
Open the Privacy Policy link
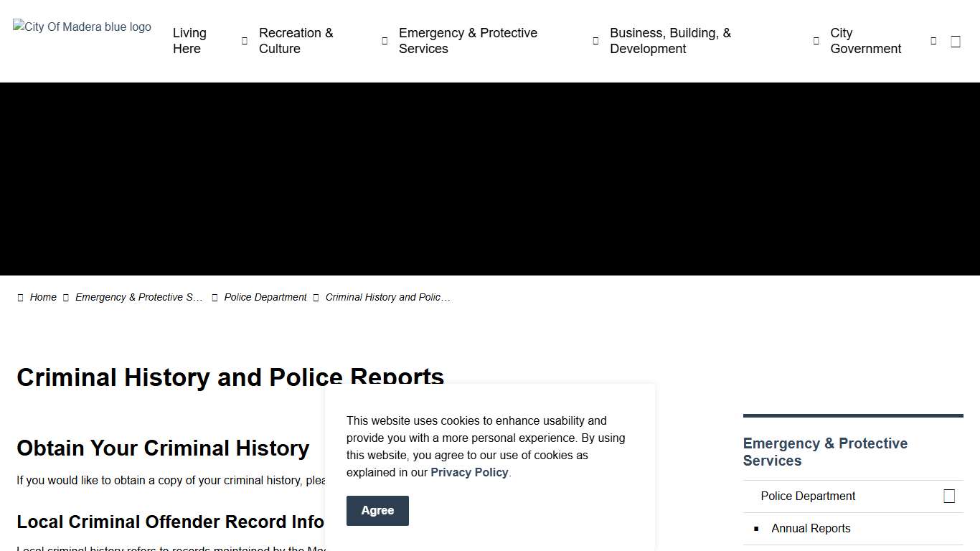[469, 472]
